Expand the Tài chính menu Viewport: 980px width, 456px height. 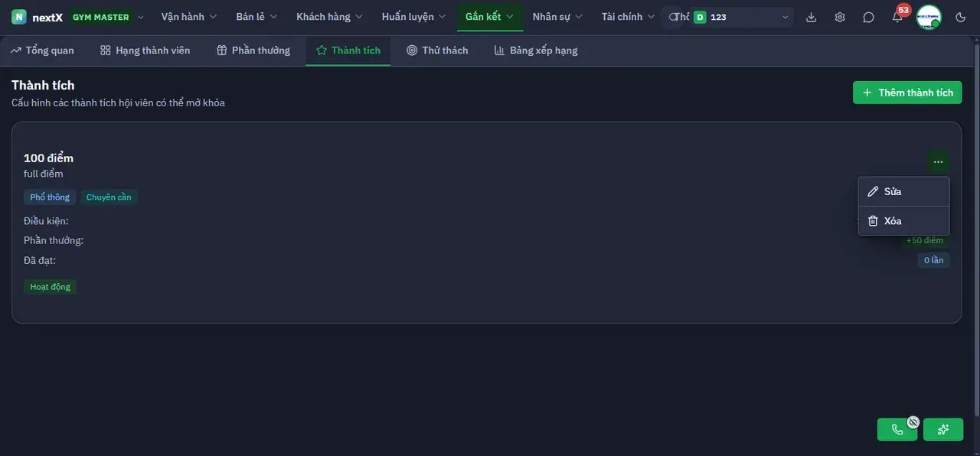click(x=628, y=17)
